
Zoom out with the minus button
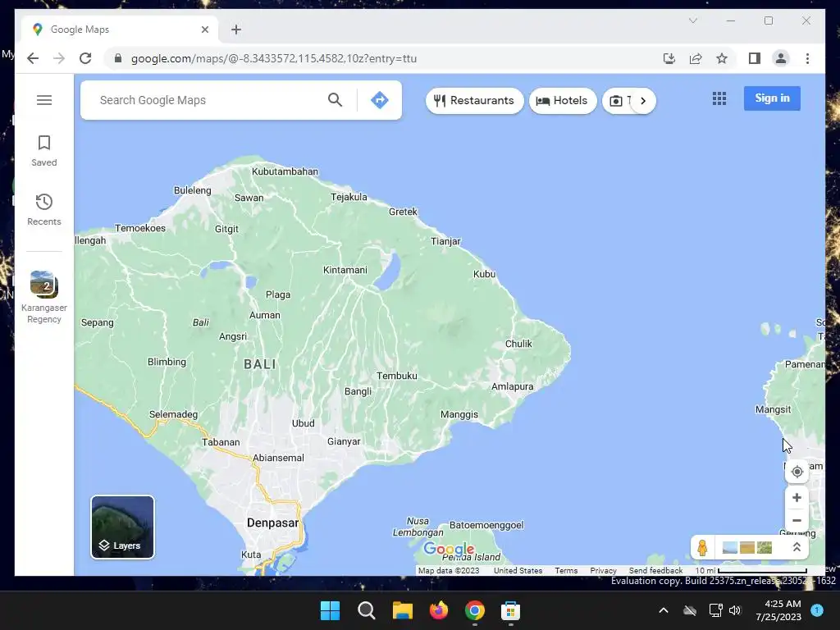pos(797,520)
